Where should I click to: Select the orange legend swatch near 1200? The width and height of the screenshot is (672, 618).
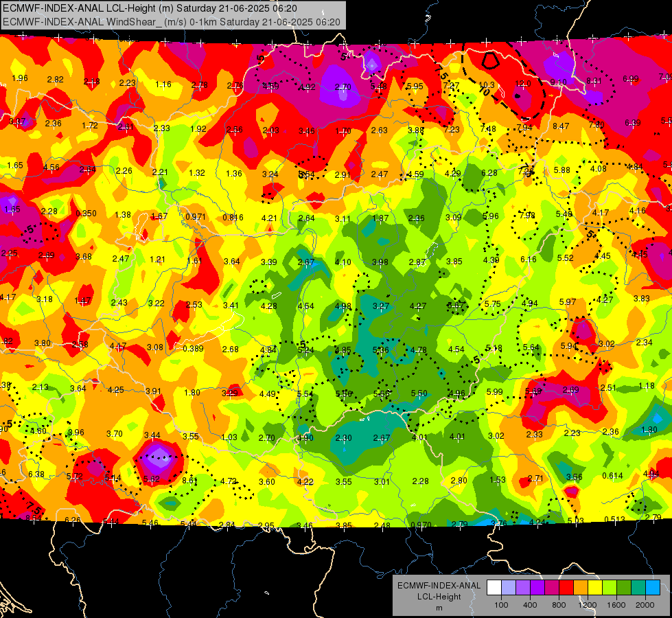coord(581,588)
